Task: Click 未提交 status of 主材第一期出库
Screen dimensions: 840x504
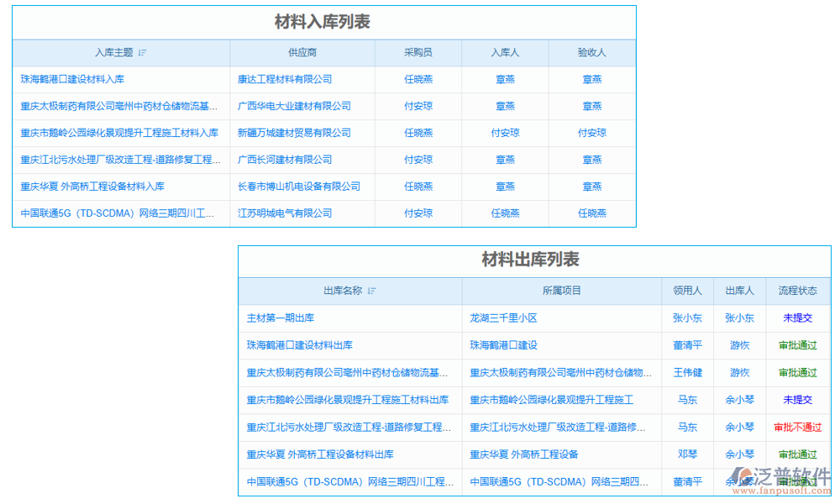Action: pyautogui.click(x=796, y=318)
